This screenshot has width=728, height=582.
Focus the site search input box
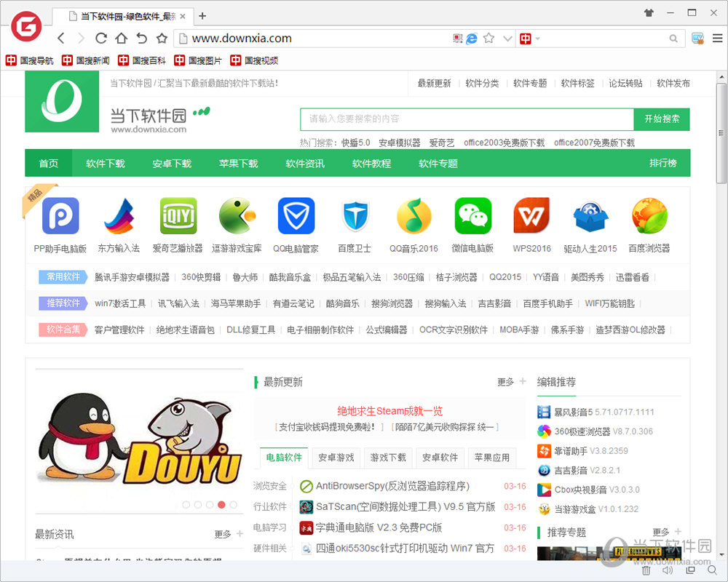pyautogui.click(x=467, y=119)
